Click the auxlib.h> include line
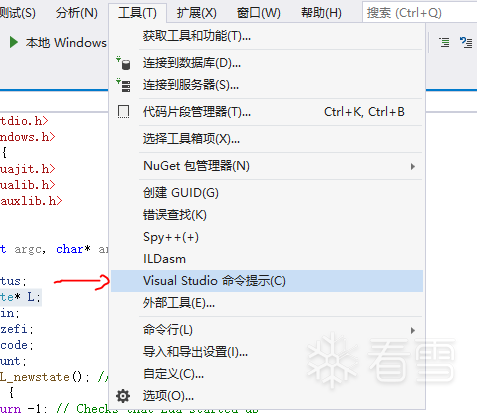 click(31, 201)
